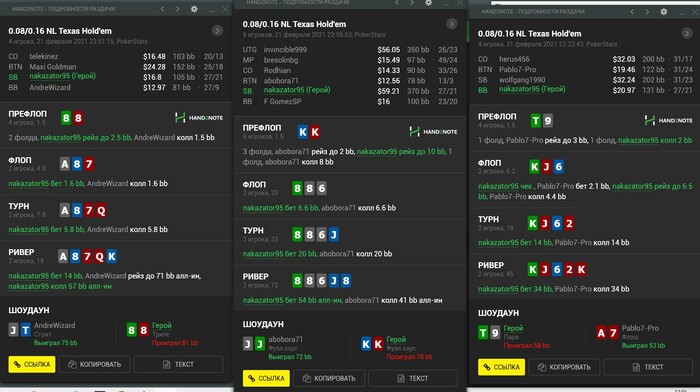
Task: Click ТЕКСТ button in left window
Action: coord(179,364)
